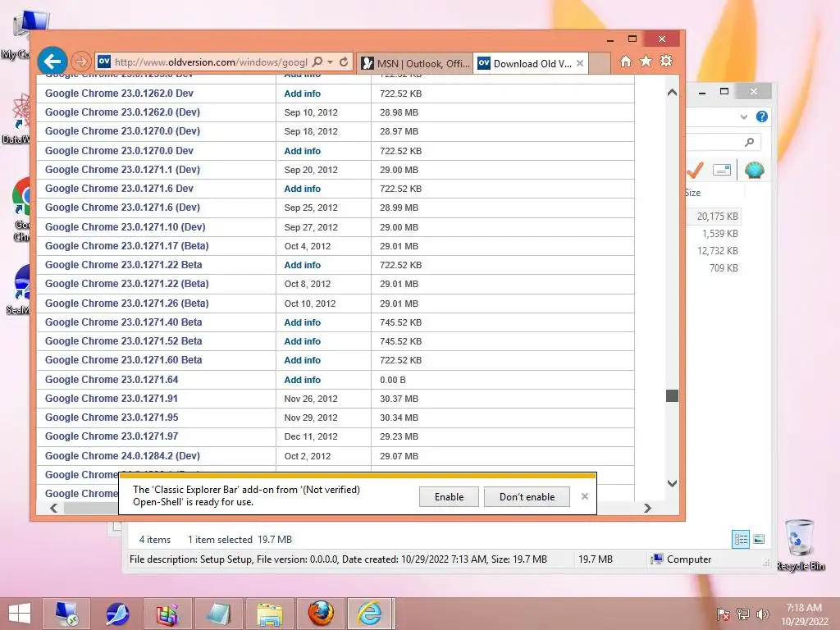Viewport: 840px width, 630px height.
Task: Open Help in the Explorer window
Action: pos(761,116)
